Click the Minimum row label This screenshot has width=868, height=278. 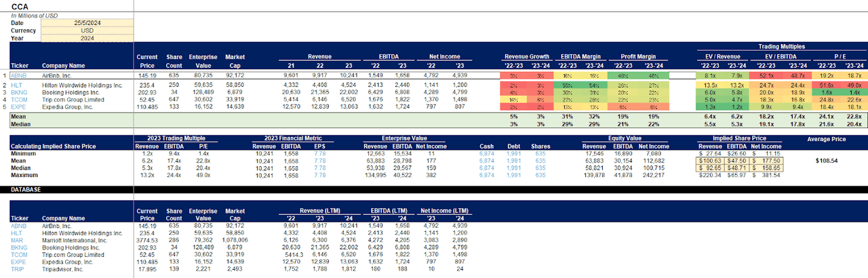click(x=24, y=154)
